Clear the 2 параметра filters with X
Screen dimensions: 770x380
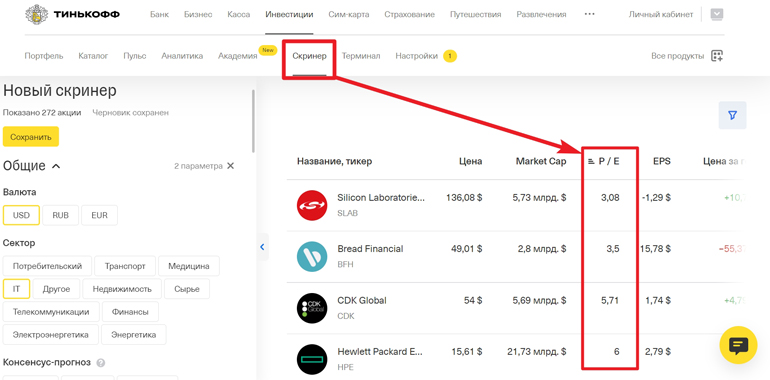tap(230, 166)
